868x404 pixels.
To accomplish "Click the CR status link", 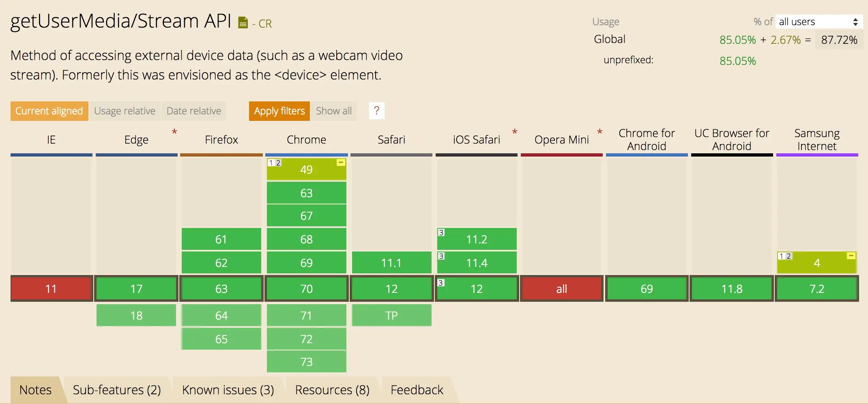I will coord(265,24).
